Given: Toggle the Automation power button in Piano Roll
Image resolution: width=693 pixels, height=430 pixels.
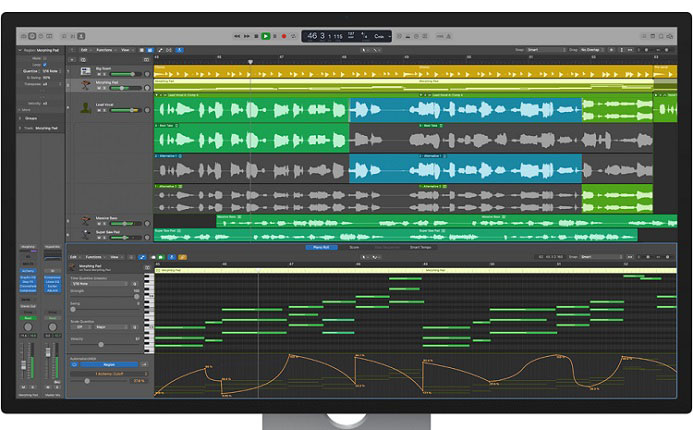Looking at the screenshot, I should pyautogui.click(x=75, y=365).
